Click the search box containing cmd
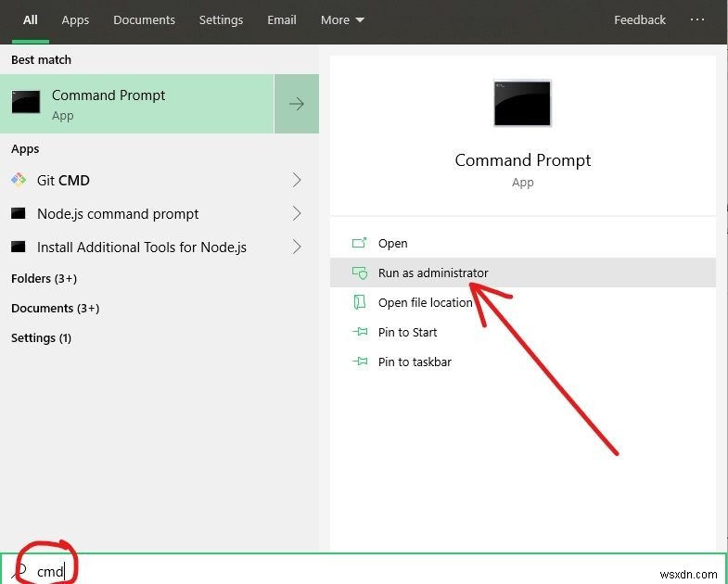728x584 pixels. click(x=364, y=570)
